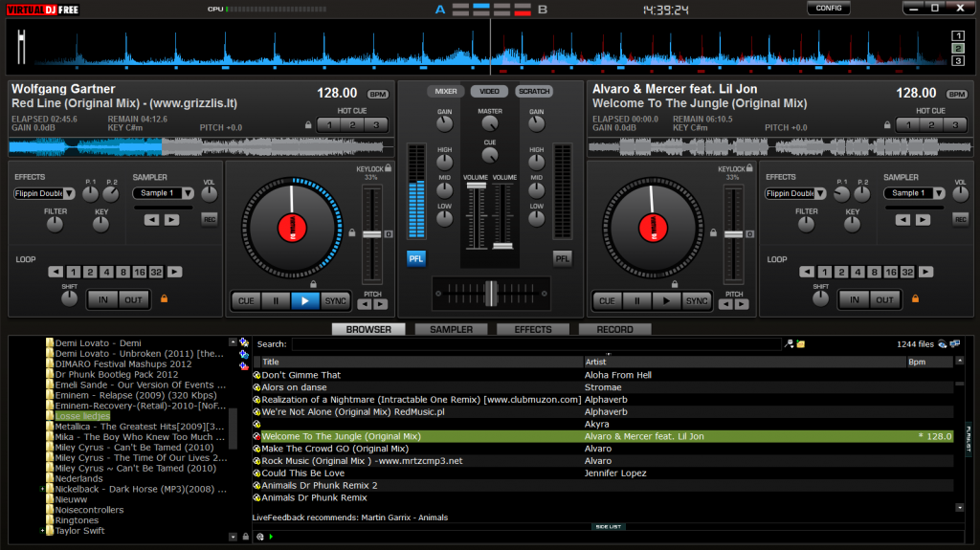Pause the left deck track
Viewport: 980px width, 550px height.
click(x=276, y=300)
